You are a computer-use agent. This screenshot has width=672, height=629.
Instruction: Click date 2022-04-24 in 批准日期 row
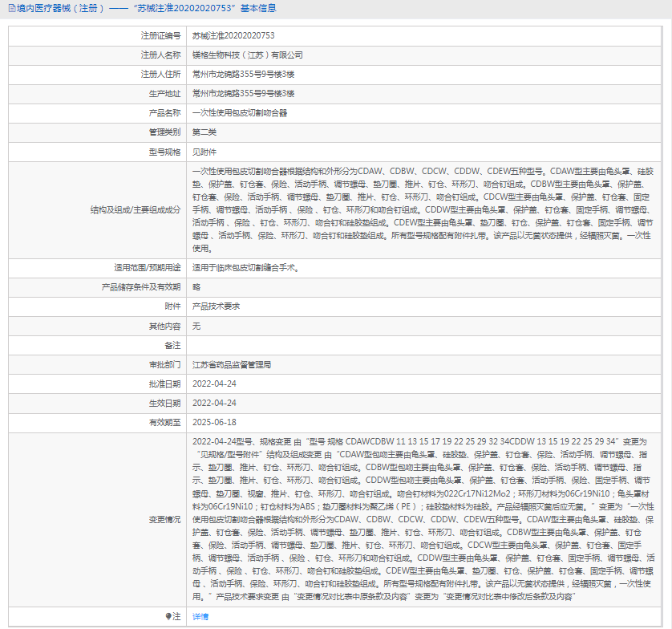click(x=214, y=383)
